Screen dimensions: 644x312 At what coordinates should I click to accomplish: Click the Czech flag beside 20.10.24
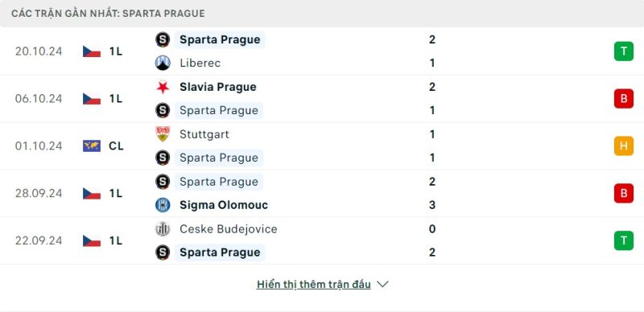[92, 51]
